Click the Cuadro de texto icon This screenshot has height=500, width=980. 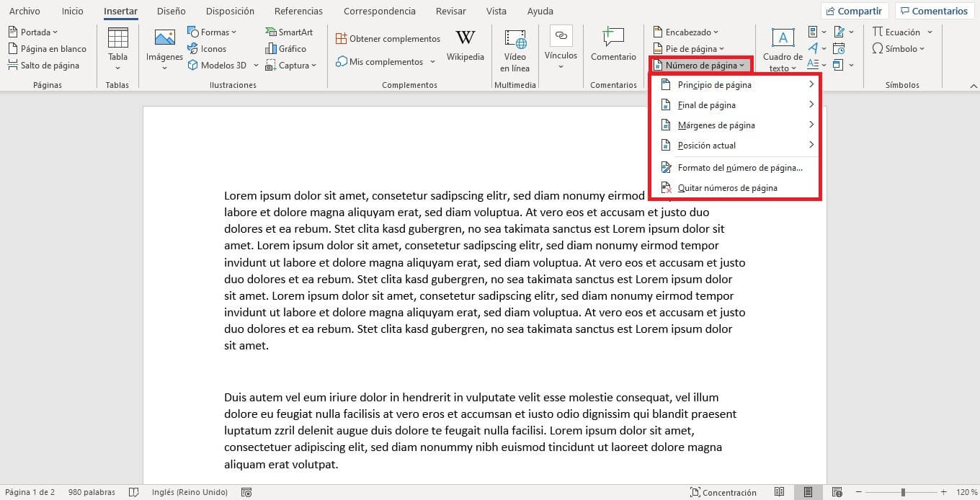tap(783, 39)
